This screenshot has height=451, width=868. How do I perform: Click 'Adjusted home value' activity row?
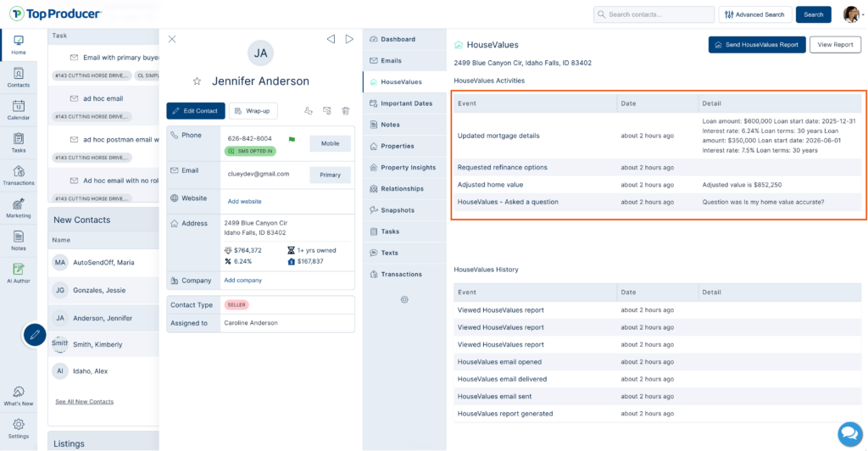coord(657,185)
